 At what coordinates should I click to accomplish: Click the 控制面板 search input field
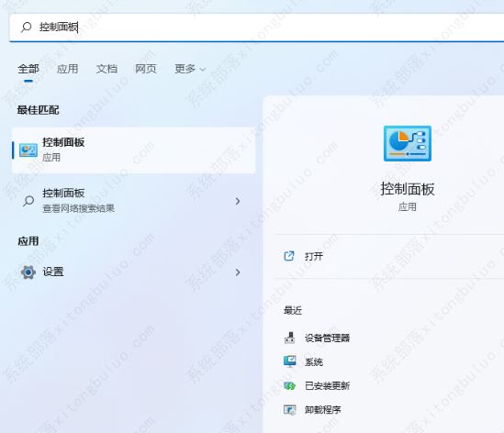(x=257, y=28)
